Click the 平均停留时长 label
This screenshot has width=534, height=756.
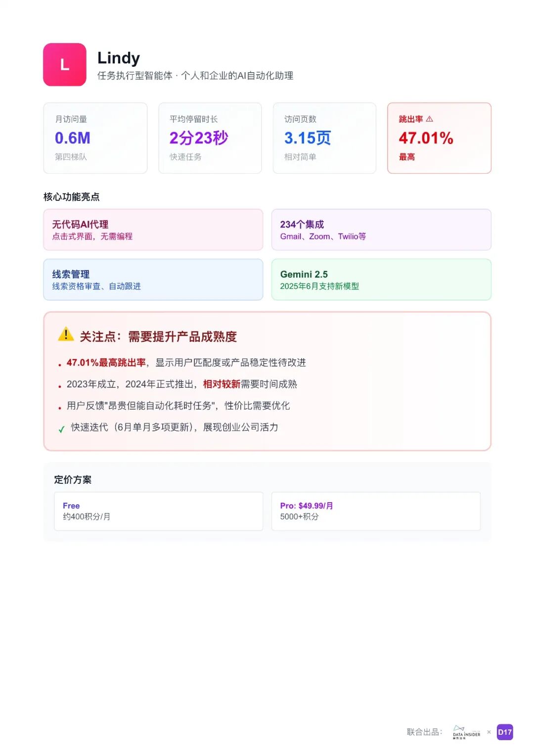193,119
